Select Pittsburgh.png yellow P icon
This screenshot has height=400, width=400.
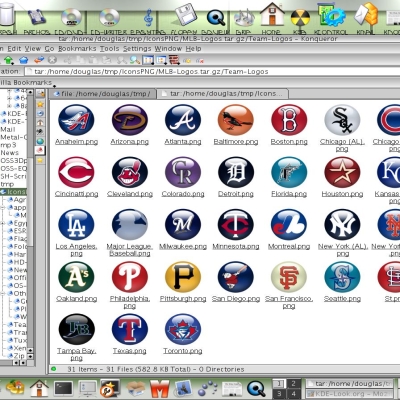point(183,277)
